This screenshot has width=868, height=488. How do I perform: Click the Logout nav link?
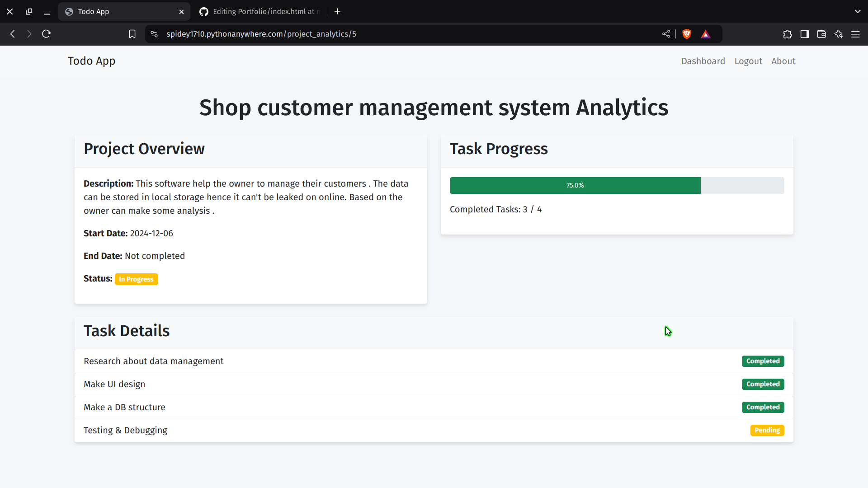(748, 61)
